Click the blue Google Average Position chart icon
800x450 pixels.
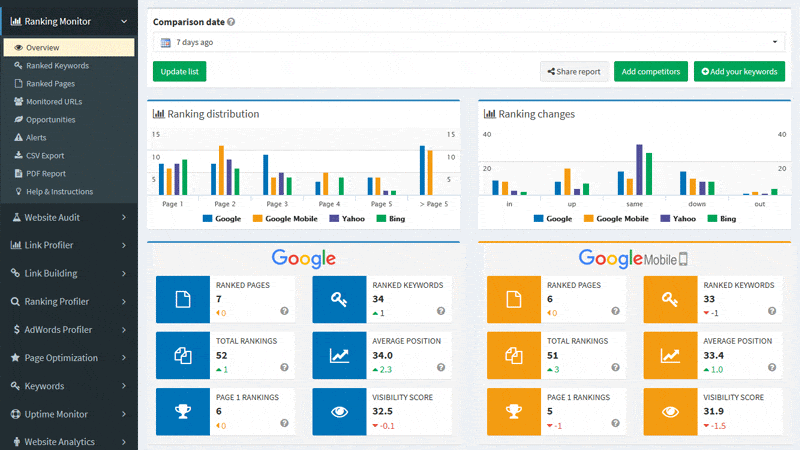[339, 356]
